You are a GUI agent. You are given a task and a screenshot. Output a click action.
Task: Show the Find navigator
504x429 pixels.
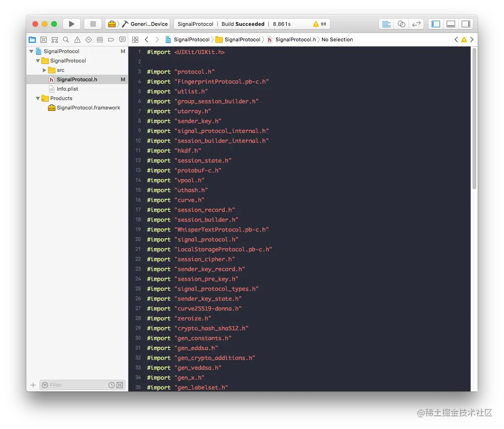pyautogui.click(x=66, y=39)
